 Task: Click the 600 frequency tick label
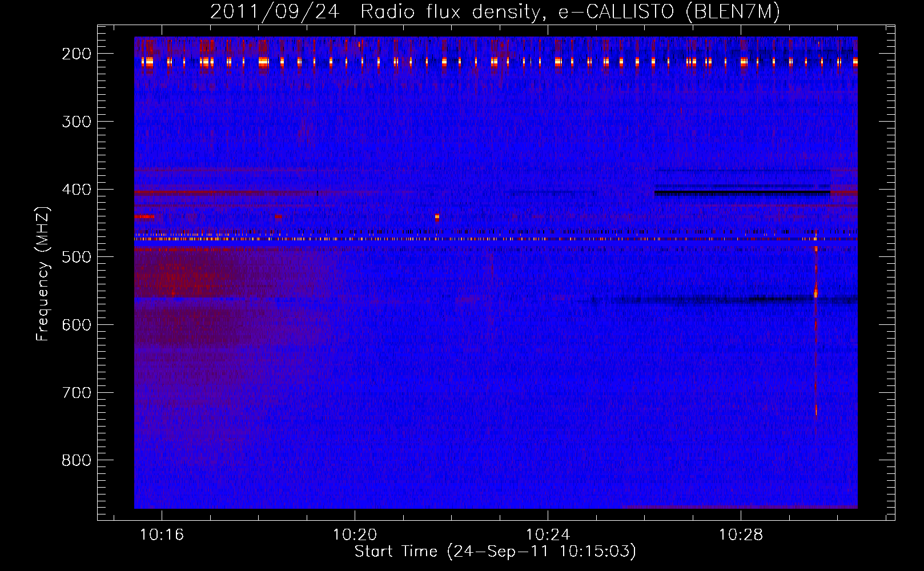(x=76, y=325)
